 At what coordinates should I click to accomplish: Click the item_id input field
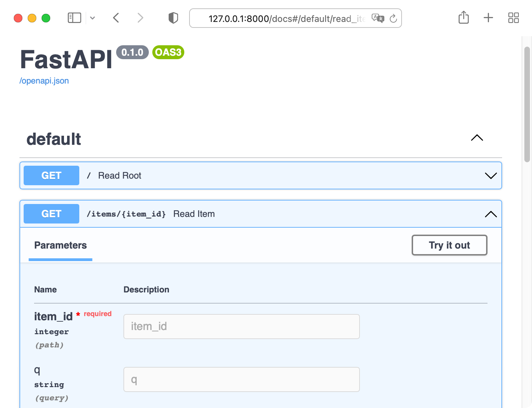click(x=241, y=327)
